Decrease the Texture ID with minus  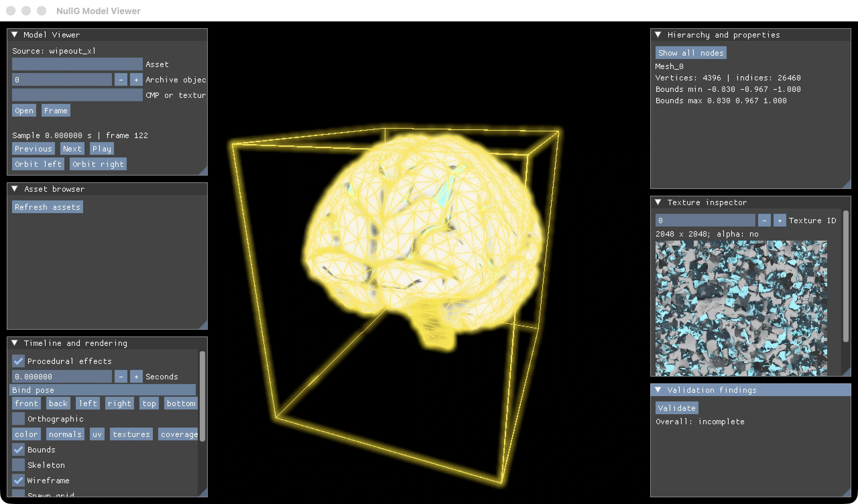coord(764,221)
